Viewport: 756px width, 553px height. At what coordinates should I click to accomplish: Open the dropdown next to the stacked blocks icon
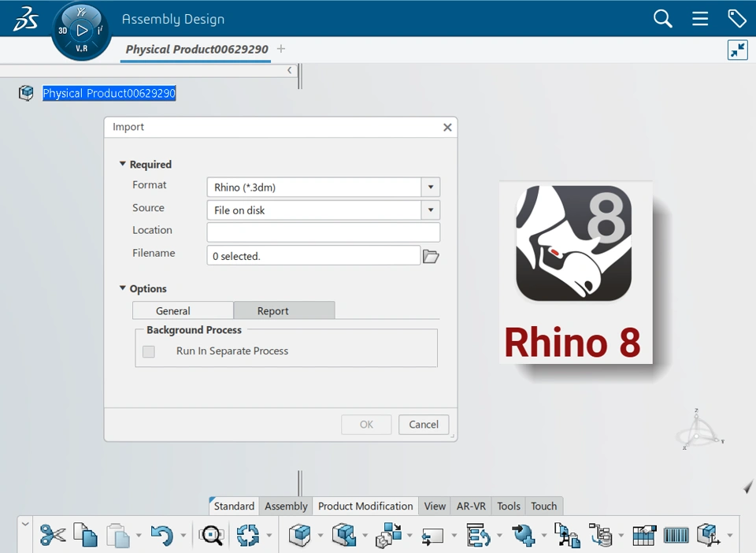(x=409, y=535)
